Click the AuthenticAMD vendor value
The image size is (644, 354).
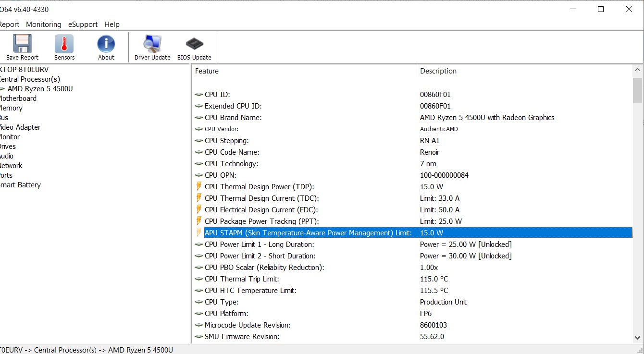coord(439,129)
